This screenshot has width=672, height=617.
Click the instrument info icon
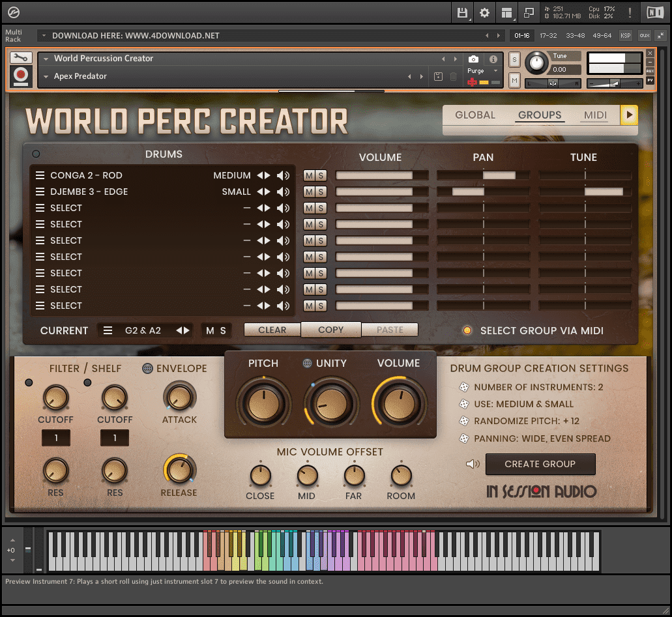coord(493,59)
